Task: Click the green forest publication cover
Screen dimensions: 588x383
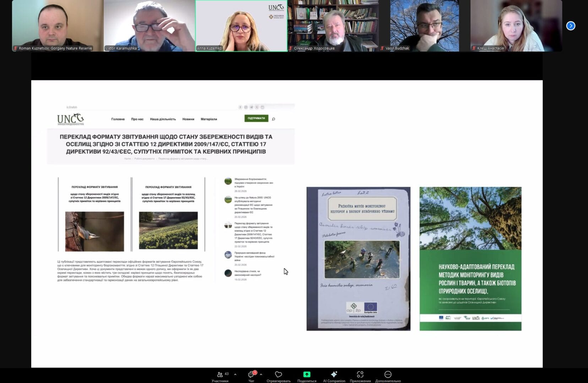Action: [x=470, y=259]
